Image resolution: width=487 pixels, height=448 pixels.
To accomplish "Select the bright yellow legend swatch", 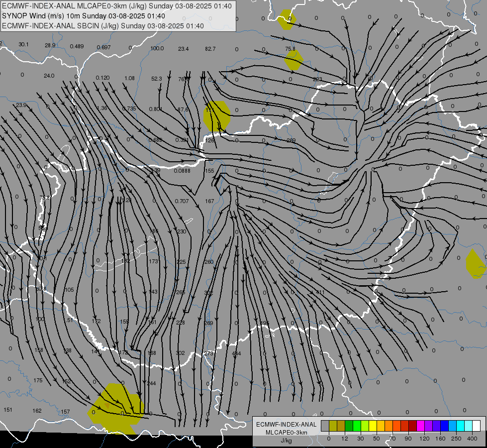I will tap(373, 426).
